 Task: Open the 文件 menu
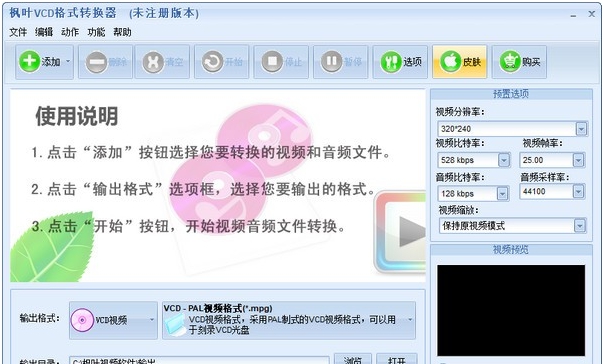[18, 32]
